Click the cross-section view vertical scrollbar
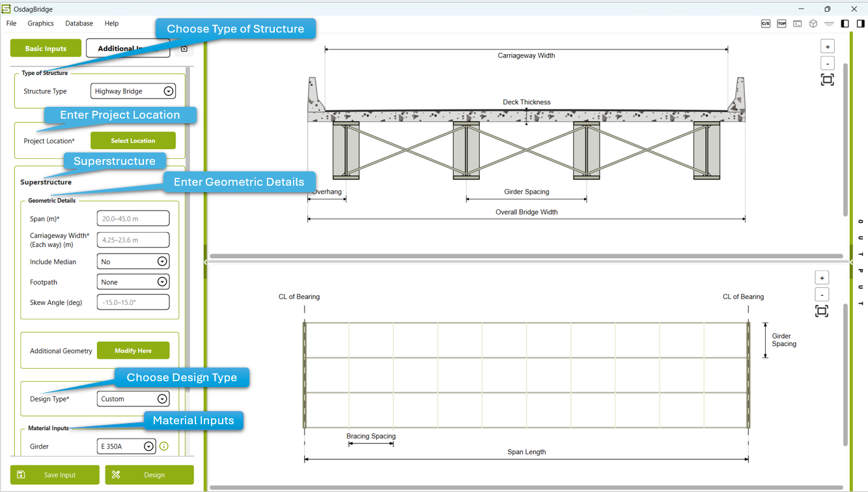The image size is (868, 492). (x=845, y=139)
